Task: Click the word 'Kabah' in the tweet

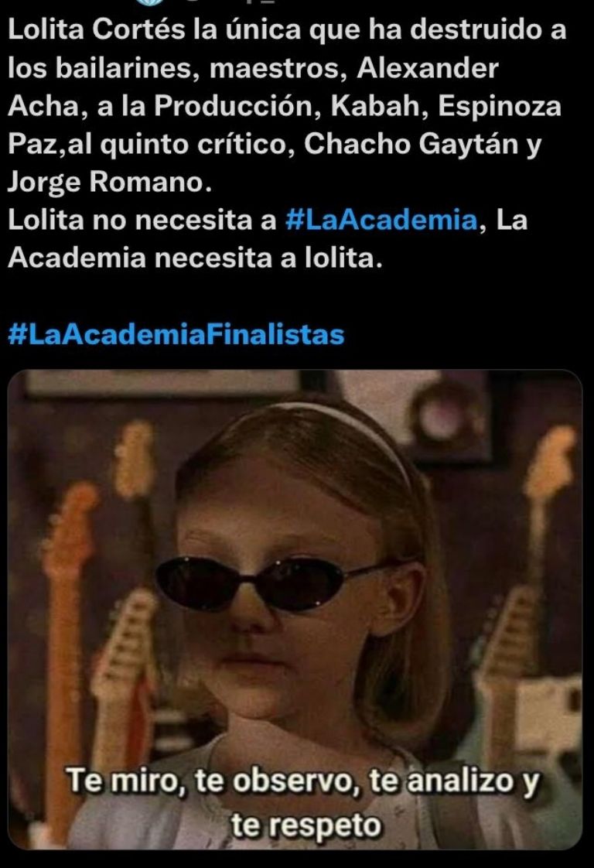Action: tap(379, 106)
